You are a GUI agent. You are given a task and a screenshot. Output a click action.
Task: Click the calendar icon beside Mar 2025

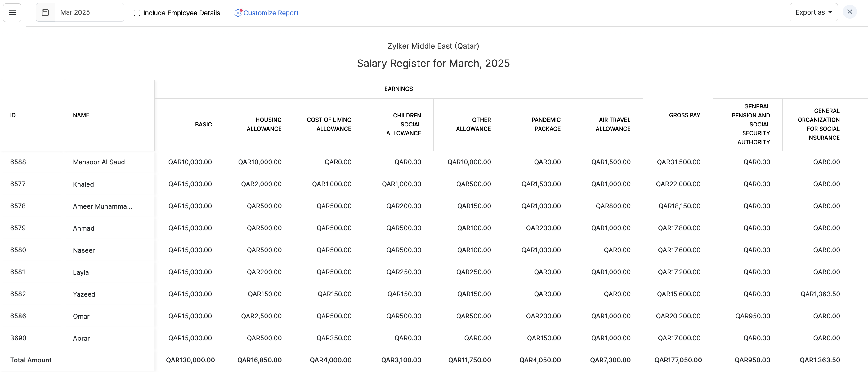(x=45, y=12)
